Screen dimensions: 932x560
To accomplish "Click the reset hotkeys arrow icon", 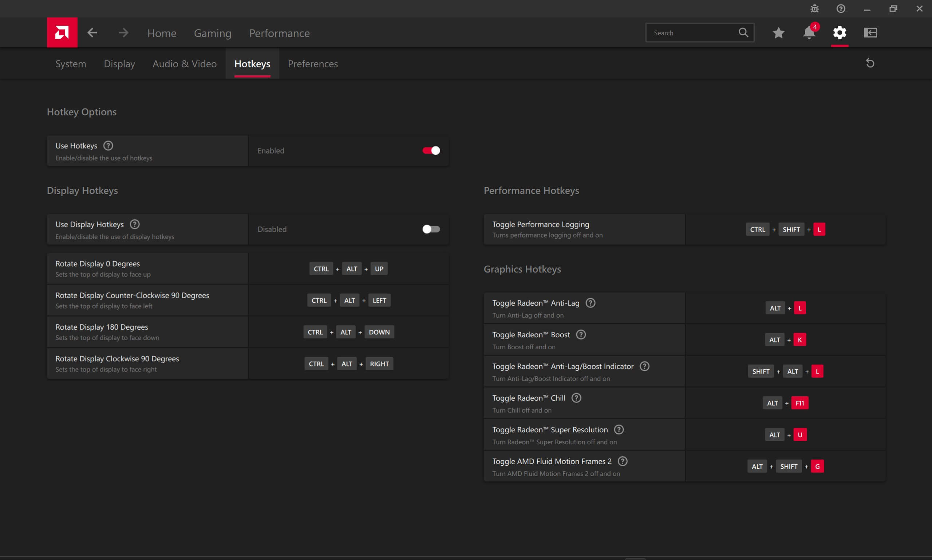I will (870, 63).
